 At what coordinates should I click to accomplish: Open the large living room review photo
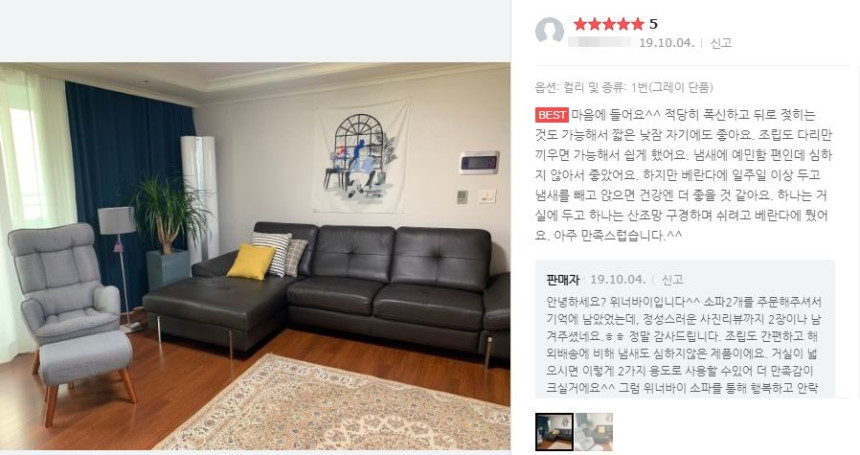point(255,256)
